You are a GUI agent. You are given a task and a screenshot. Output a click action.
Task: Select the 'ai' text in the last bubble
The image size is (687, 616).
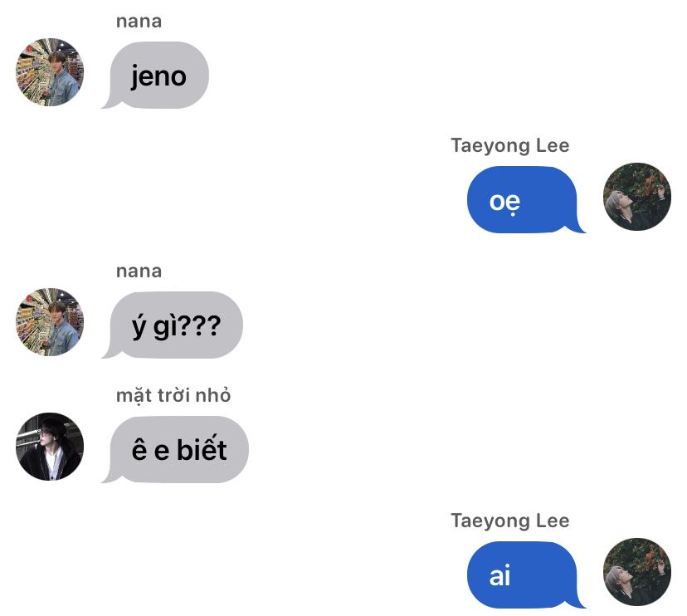click(x=500, y=575)
